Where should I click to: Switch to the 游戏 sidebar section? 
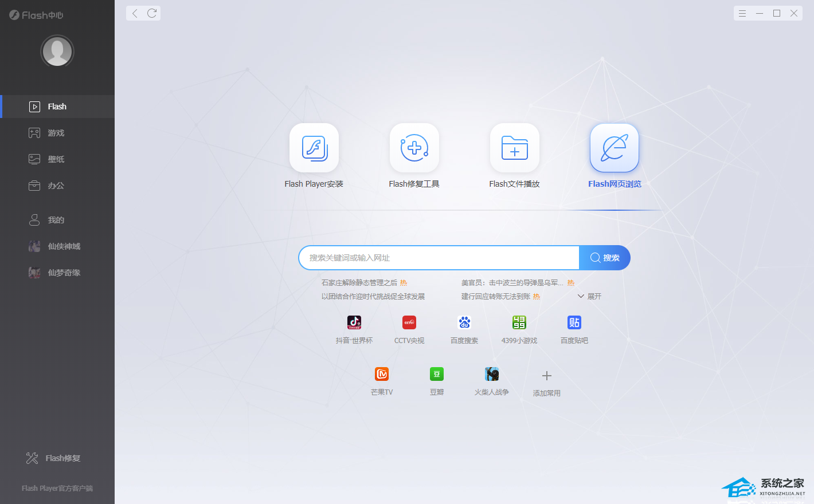57,133
